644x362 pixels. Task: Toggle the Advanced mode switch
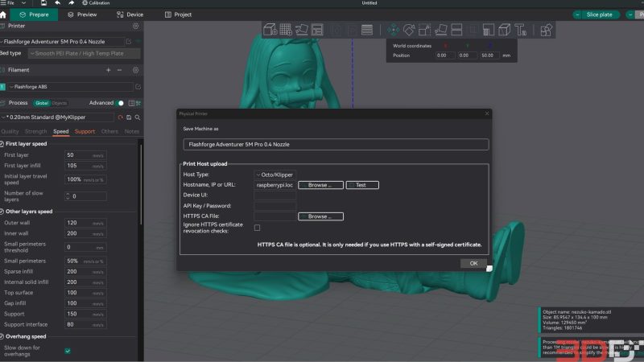coord(119,103)
